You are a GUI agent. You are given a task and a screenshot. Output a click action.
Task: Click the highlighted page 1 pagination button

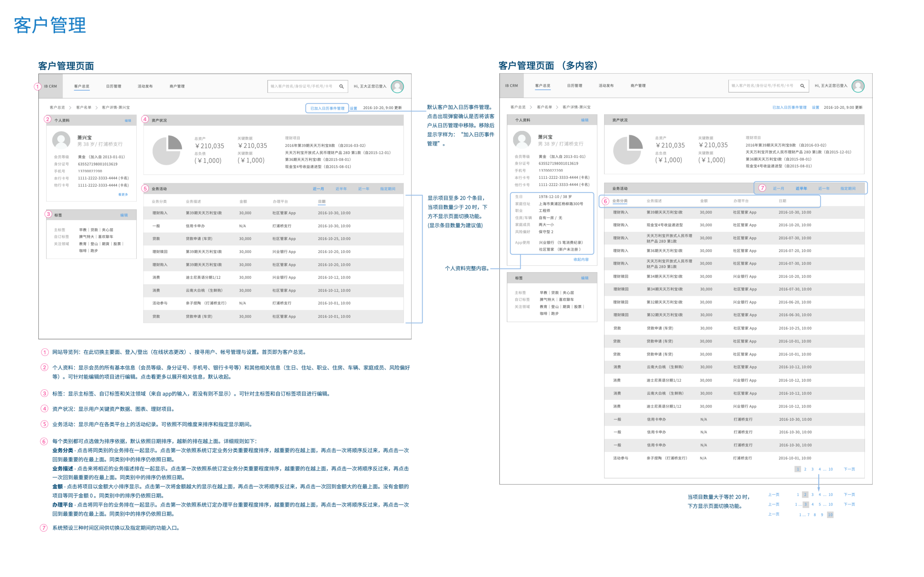pos(798,469)
